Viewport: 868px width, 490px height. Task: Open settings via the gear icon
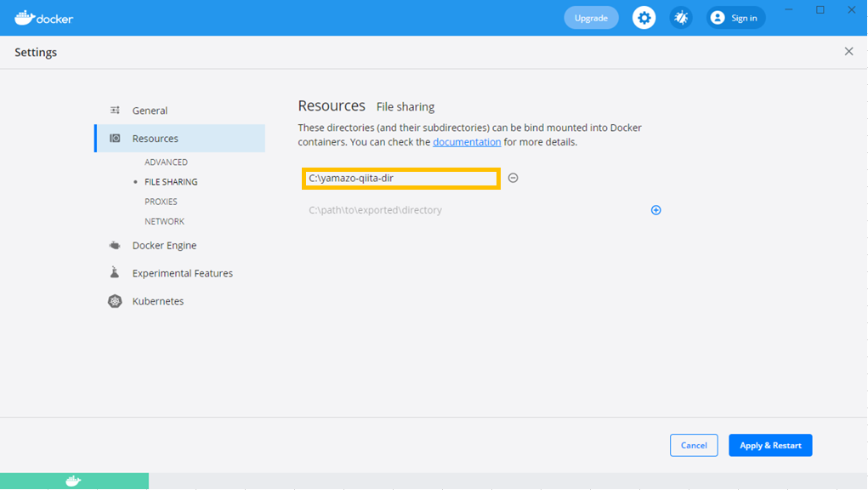point(644,18)
